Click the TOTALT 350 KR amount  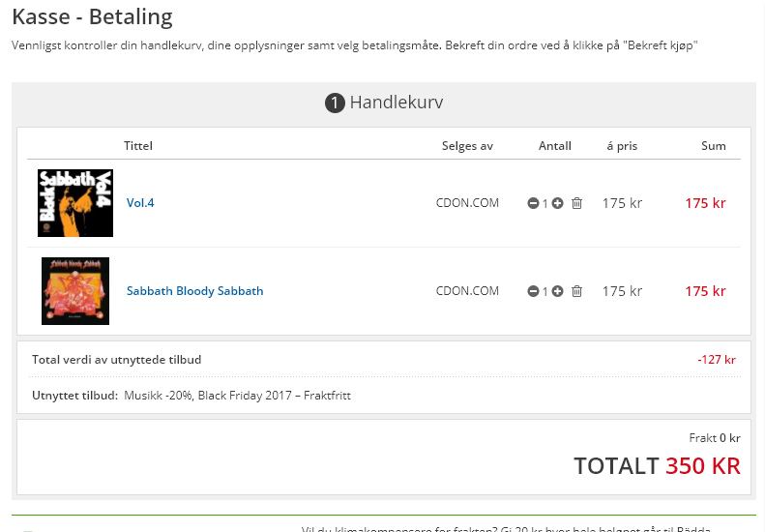tap(657, 465)
